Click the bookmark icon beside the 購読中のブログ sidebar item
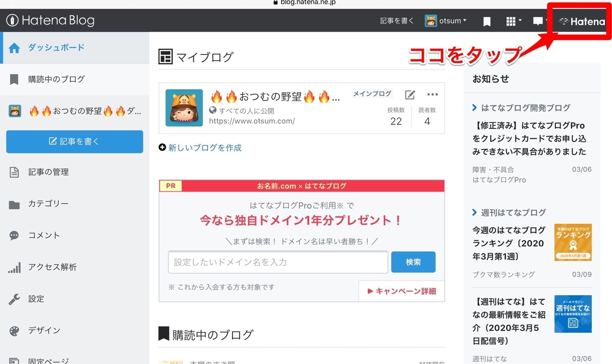Image resolution: width=612 pixels, height=364 pixels. [x=14, y=80]
